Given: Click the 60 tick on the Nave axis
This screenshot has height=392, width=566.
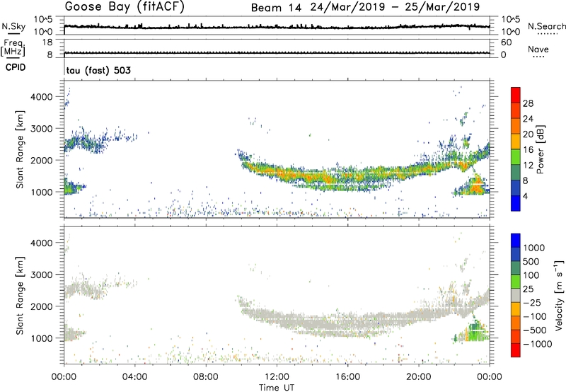Looking at the screenshot, I should pyautogui.click(x=506, y=42).
